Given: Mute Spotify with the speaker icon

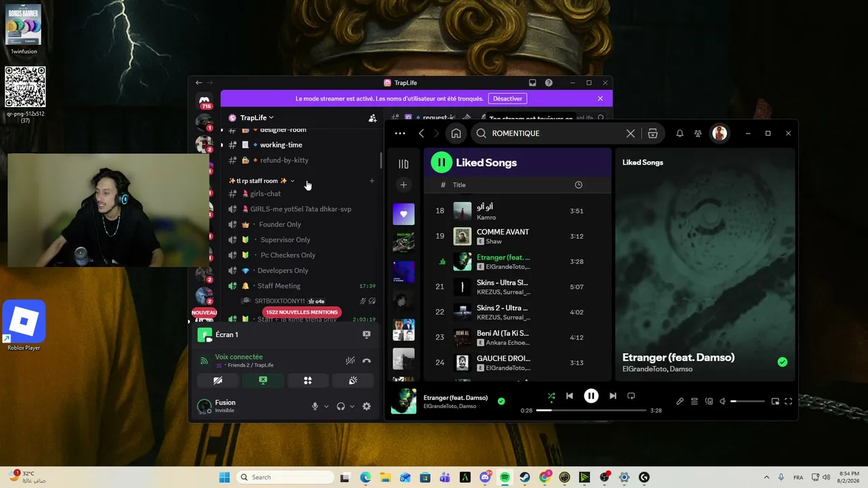Looking at the screenshot, I should (723, 401).
